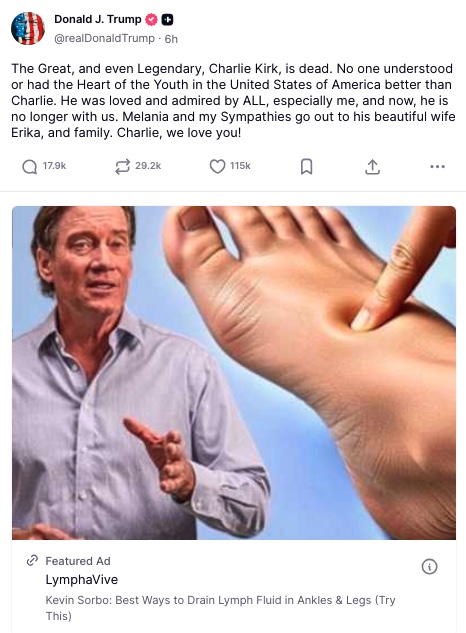This screenshot has width=466, height=633.
Task: Open the LymphaVive advertiser title
Action: [82, 579]
